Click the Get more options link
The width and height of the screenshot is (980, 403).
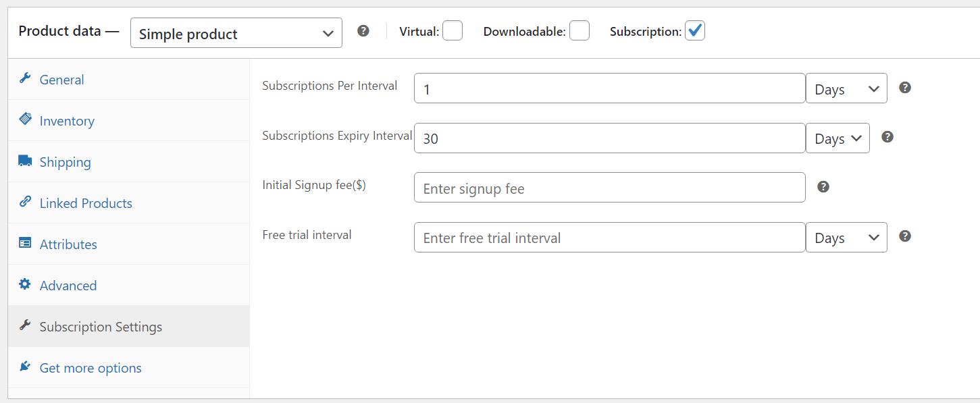(x=90, y=367)
